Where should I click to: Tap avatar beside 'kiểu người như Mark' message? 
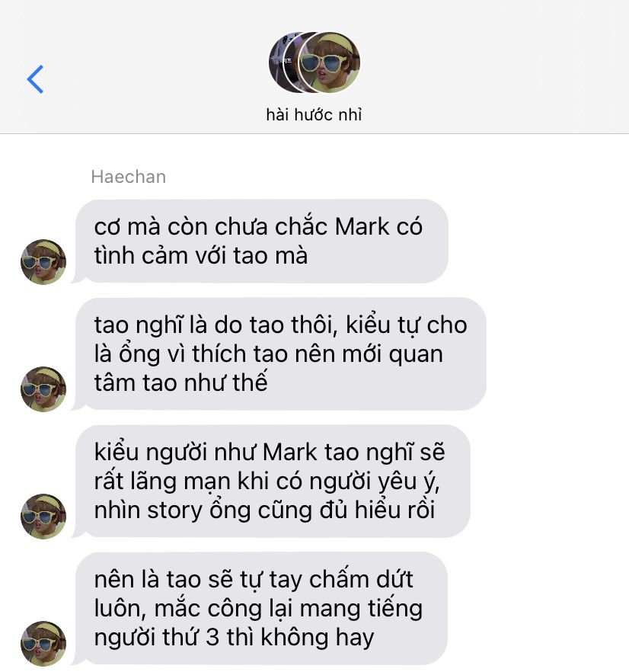point(43,517)
